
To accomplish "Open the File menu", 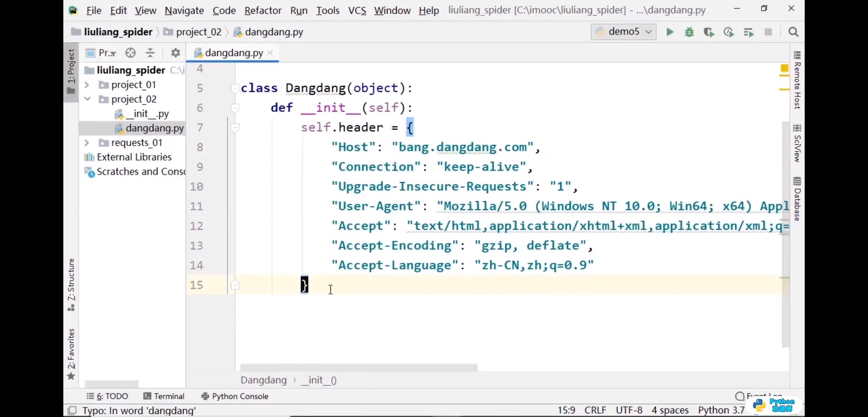I will 94,10.
